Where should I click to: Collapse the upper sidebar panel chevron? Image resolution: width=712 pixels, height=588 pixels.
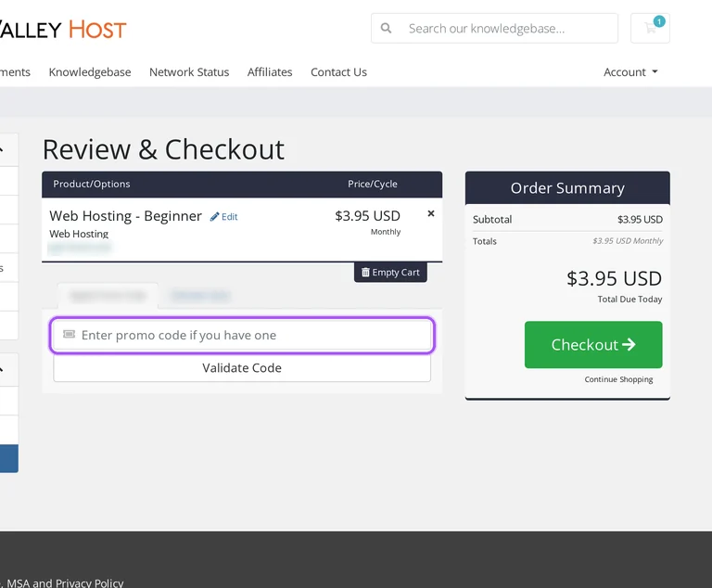point(2,149)
